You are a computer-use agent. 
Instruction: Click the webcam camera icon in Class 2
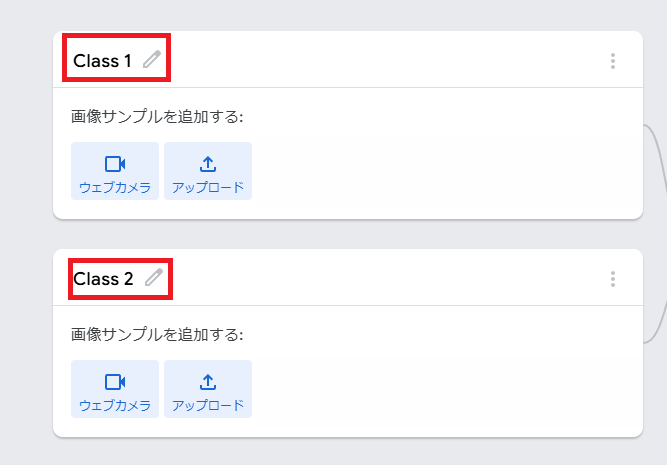115,382
